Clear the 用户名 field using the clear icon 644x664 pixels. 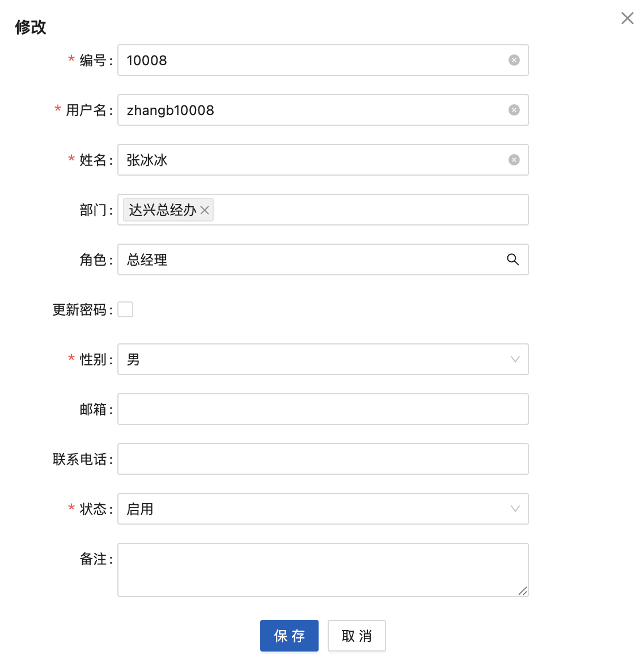click(x=514, y=110)
